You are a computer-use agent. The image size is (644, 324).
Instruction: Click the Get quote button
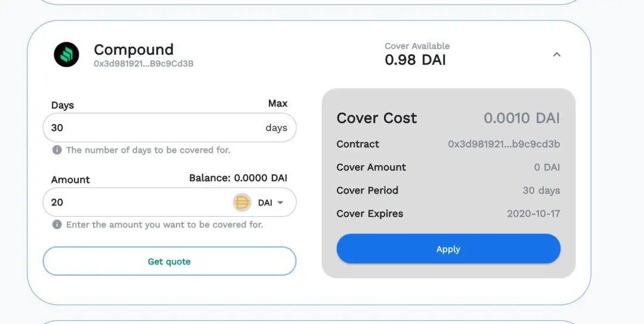(169, 261)
